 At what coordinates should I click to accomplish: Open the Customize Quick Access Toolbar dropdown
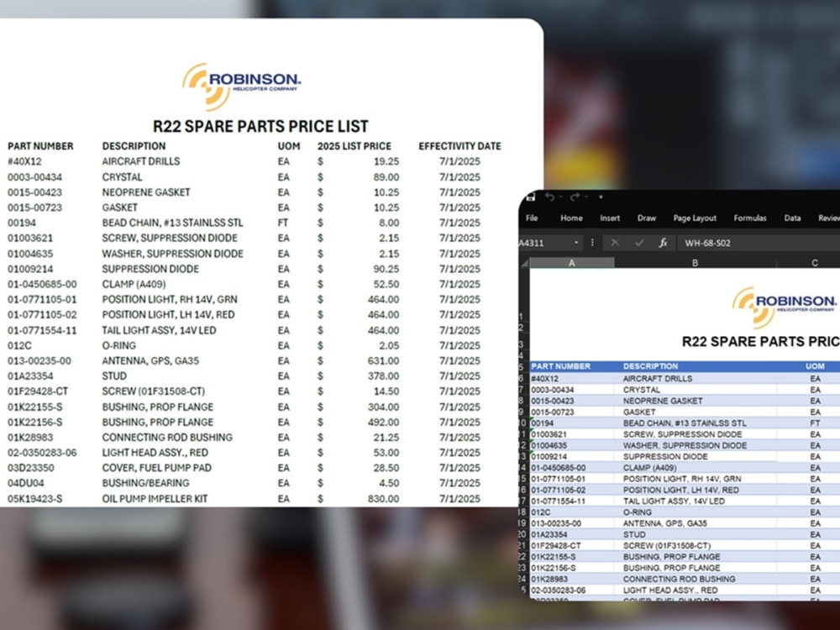tap(601, 197)
